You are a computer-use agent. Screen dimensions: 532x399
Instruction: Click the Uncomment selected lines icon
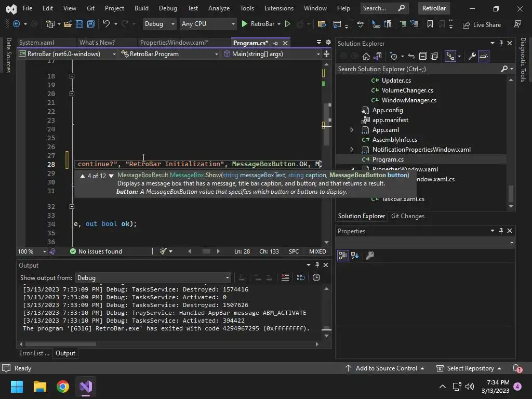414,24
